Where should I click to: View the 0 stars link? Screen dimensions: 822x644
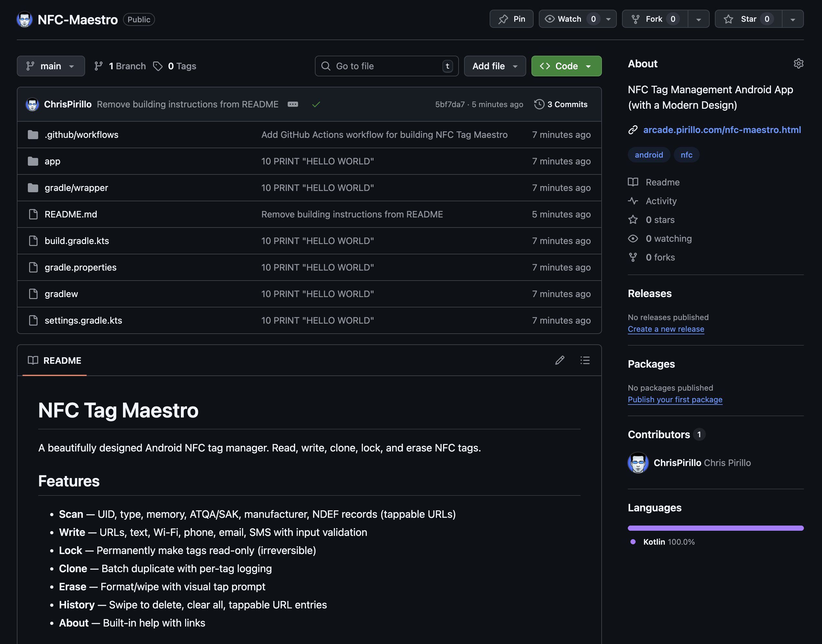(660, 219)
